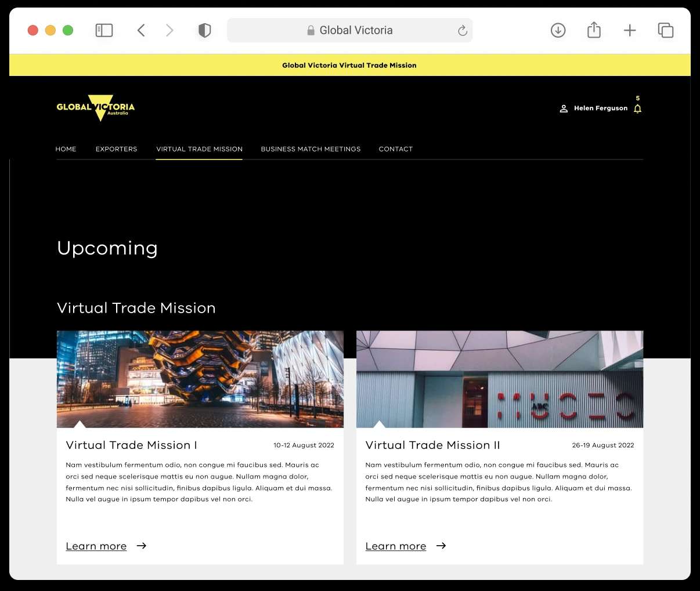Viewport: 700px width, 591px height.
Task: Open the Virtual Trade Mission II building photo
Action: (x=500, y=379)
